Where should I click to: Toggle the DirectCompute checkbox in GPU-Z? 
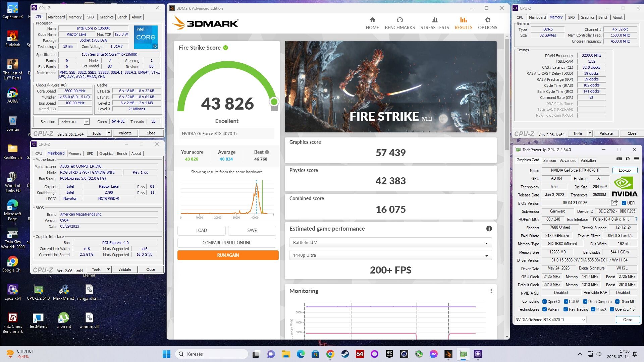click(585, 301)
